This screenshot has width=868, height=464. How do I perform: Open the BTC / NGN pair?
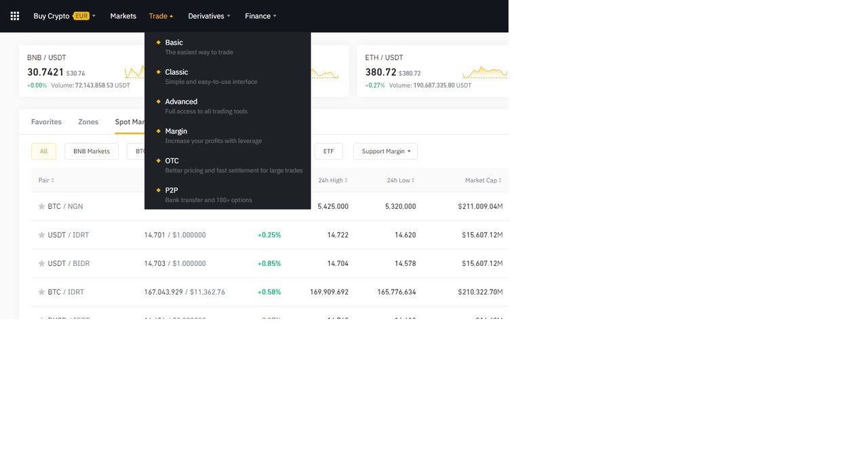(65, 206)
